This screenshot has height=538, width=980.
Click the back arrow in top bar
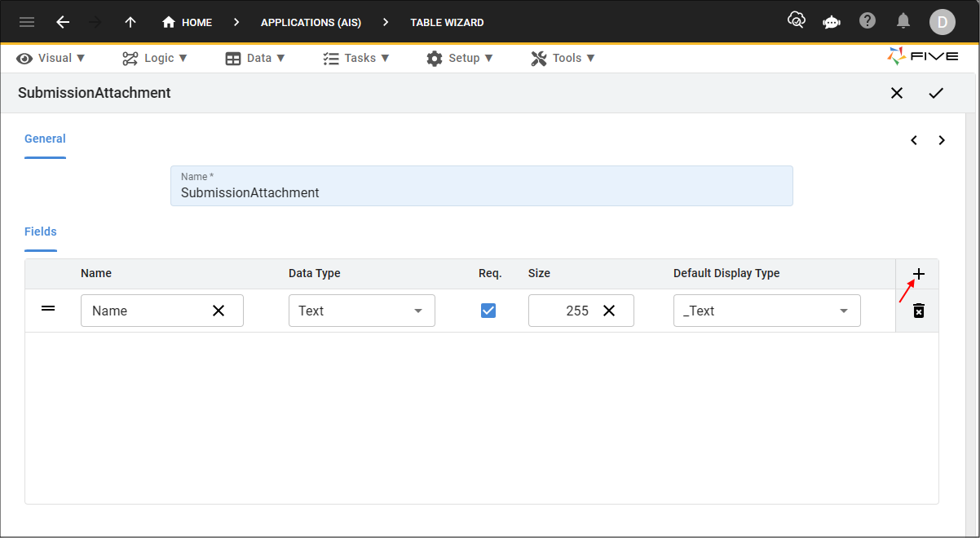63,22
